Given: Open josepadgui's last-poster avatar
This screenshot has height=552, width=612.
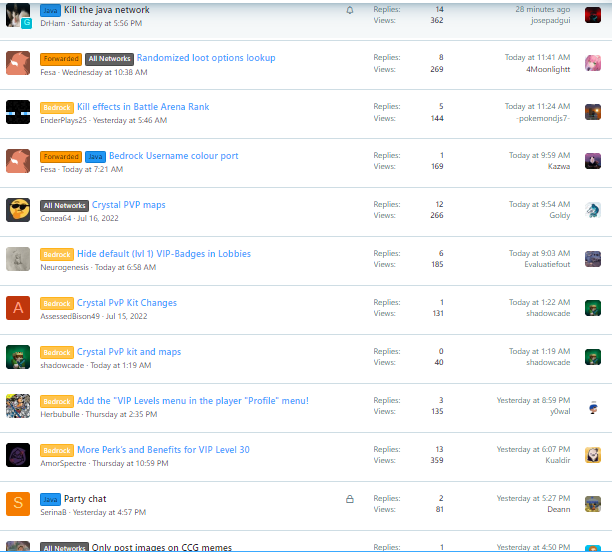Looking at the screenshot, I should (592, 15).
